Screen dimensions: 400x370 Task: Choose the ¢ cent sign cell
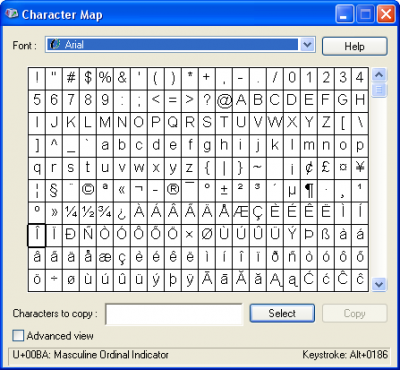pos(309,168)
